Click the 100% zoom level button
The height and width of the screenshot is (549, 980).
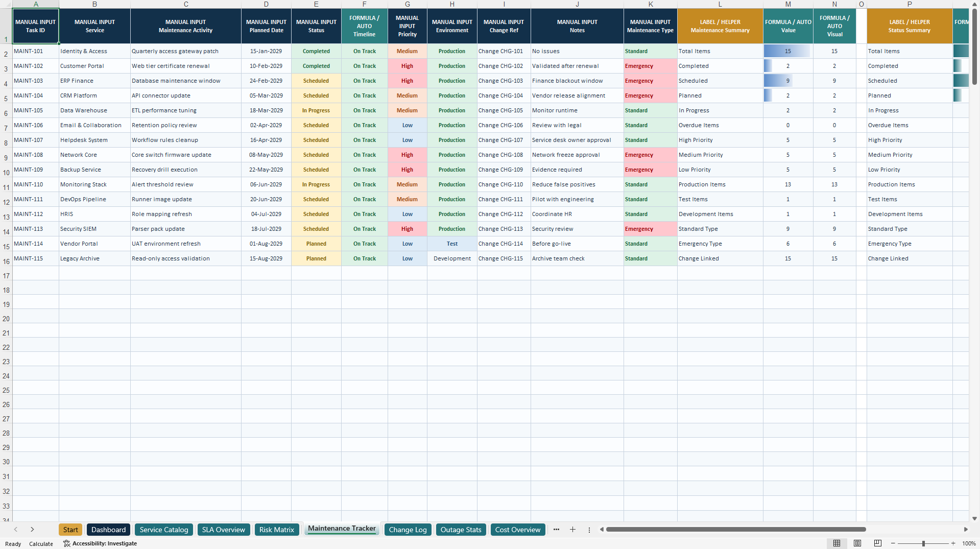(x=969, y=543)
